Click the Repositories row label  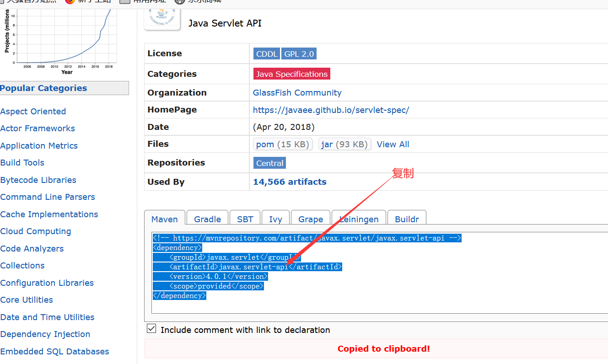176,163
